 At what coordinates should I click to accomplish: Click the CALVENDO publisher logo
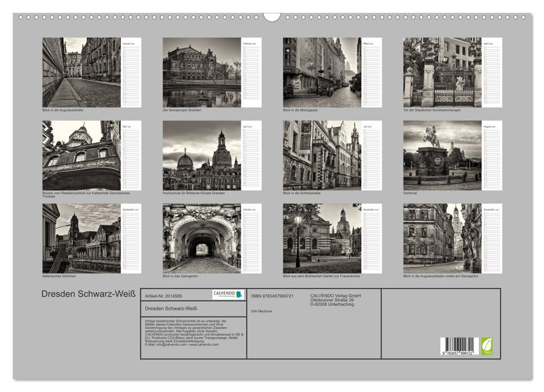[226, 295]
